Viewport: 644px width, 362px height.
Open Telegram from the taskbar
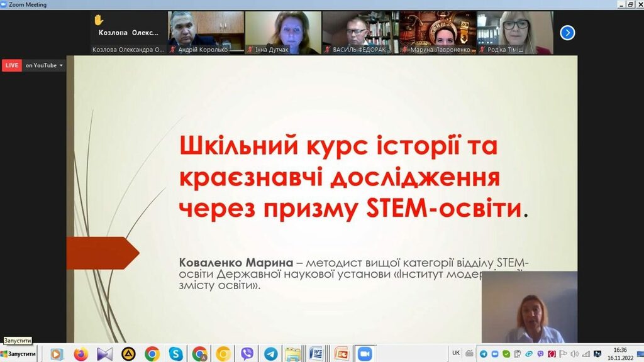[271, 354]
